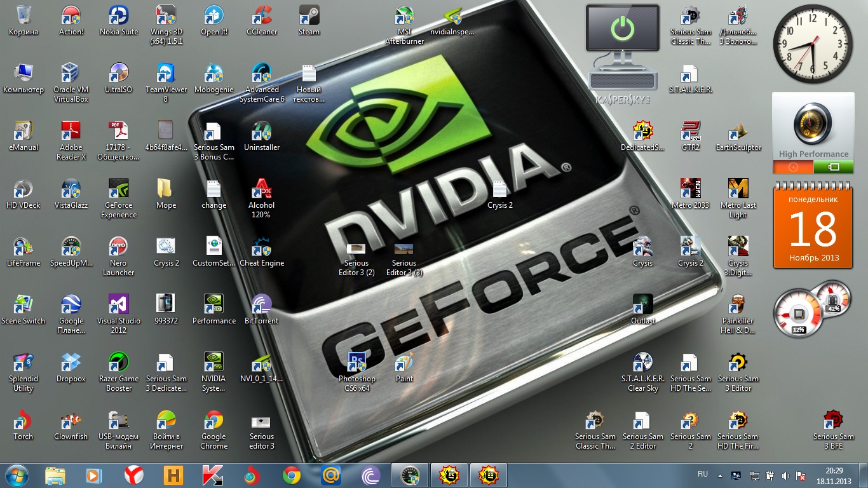
Task: Switch power plan with green battery button
Action: pos(834,167)
